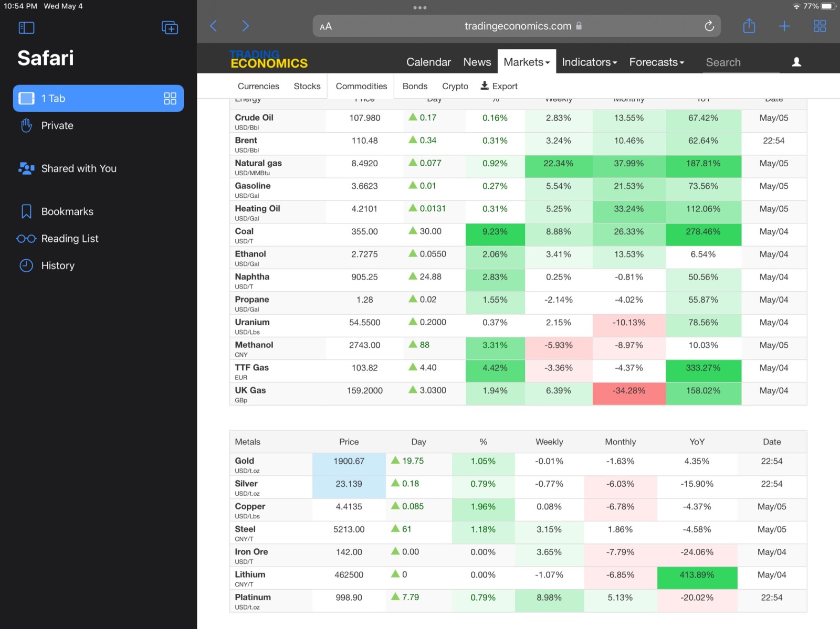The width and height of the screenshot is (840, 629).
Task: Open the Share sheet
Action: (x=749, y=26)
